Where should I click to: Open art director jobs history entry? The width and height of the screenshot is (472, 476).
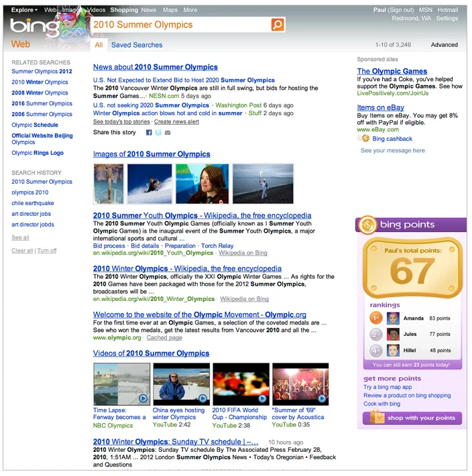32,214
